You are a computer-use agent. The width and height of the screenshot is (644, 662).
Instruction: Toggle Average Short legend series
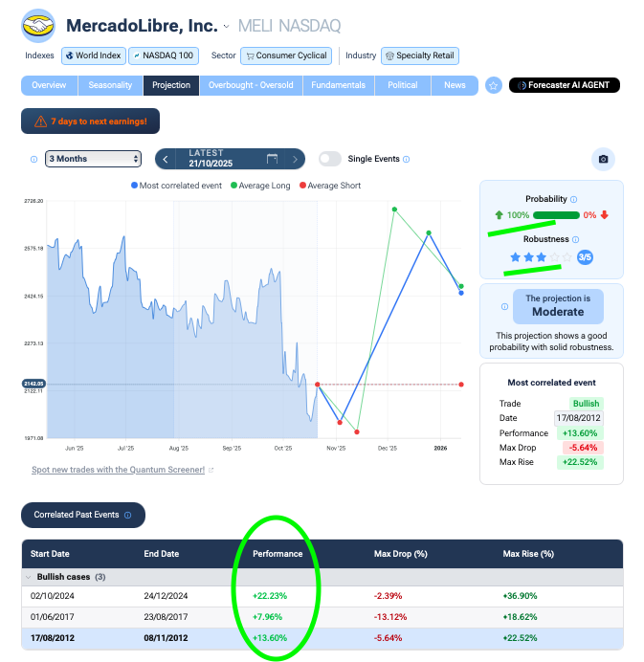point(331,186)
